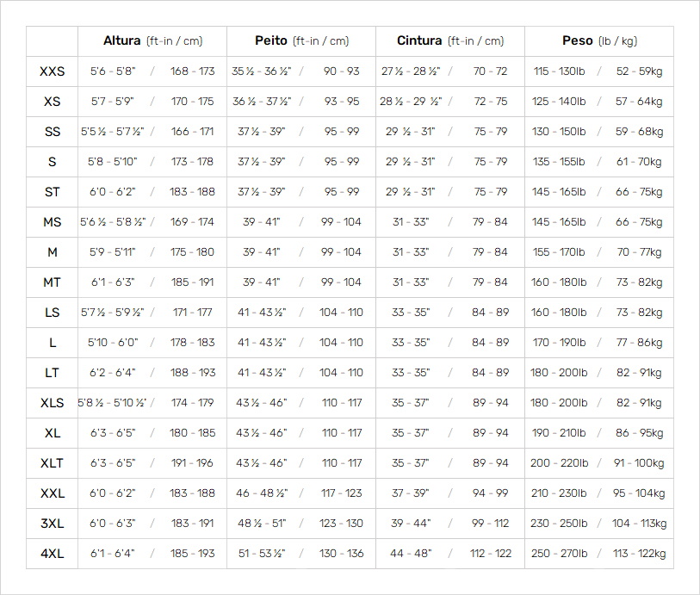Select the XXS size row label
The height and width of the screenshot is (595, 700).
click(53, 71)
